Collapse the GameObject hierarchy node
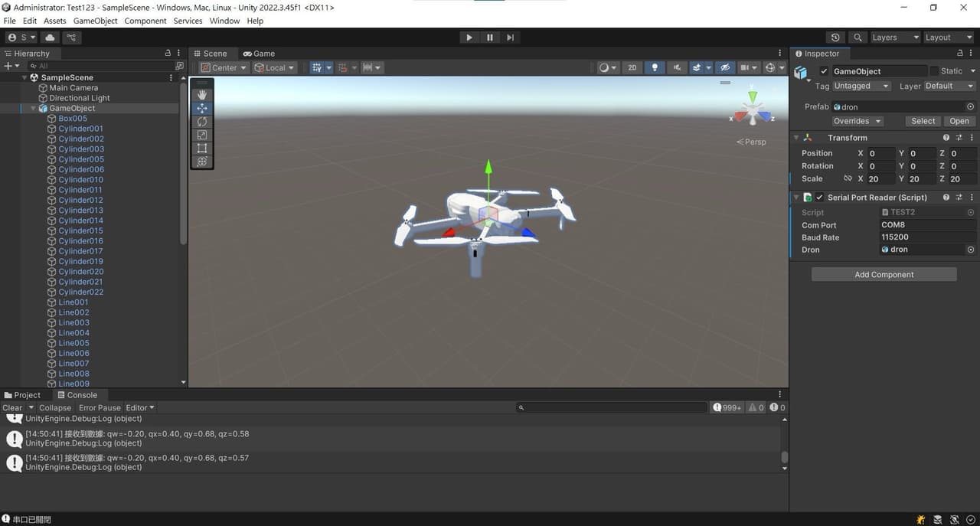The height and width of the screenshot is (526, 980). [33, 109]
